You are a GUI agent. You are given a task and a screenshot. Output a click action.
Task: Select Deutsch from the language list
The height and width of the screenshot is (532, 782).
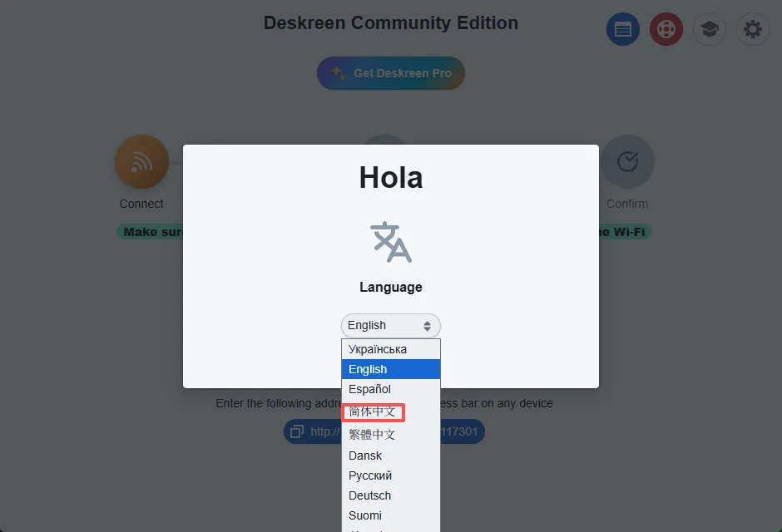coord(390,495)
